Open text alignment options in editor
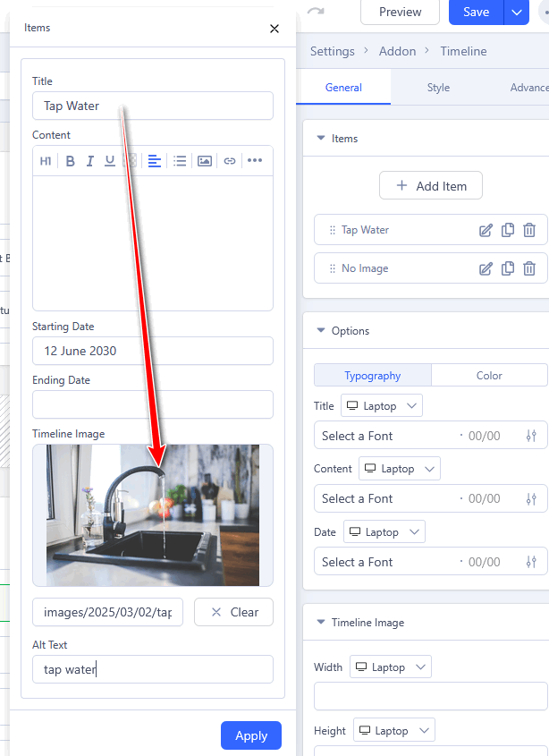The width and height of the screenshot is (549, 756). click(x=155, y=161)
